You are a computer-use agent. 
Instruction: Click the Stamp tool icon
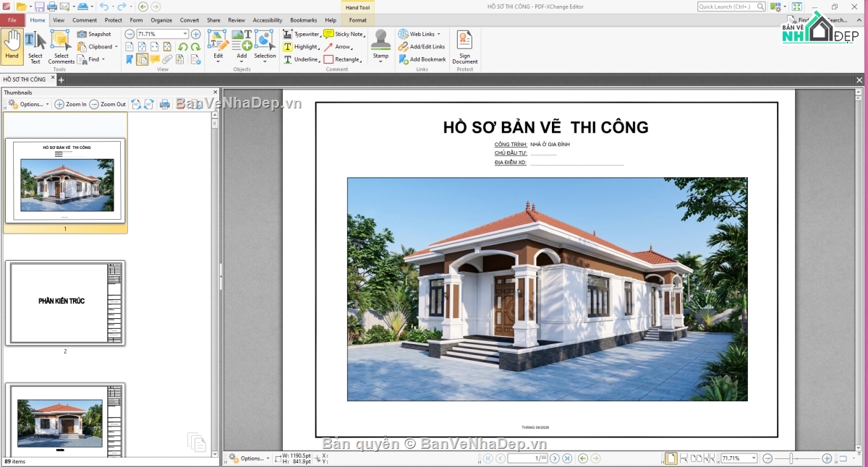(380, 40)
